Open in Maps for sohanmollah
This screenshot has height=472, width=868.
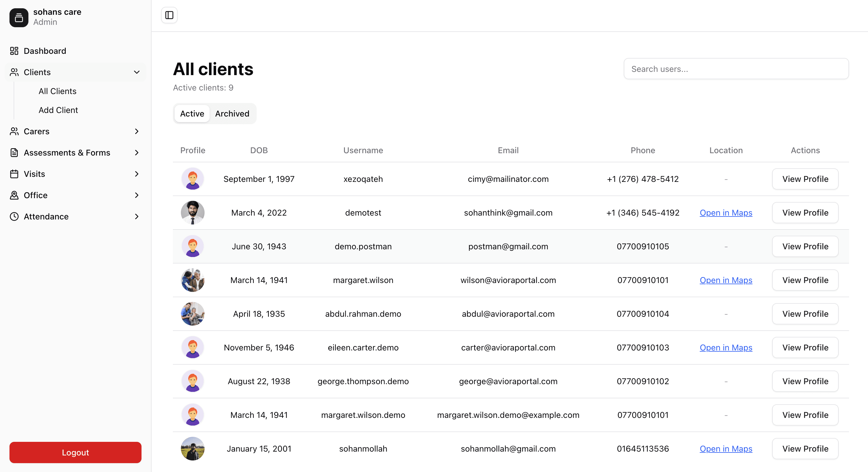[x=726, y=448]
